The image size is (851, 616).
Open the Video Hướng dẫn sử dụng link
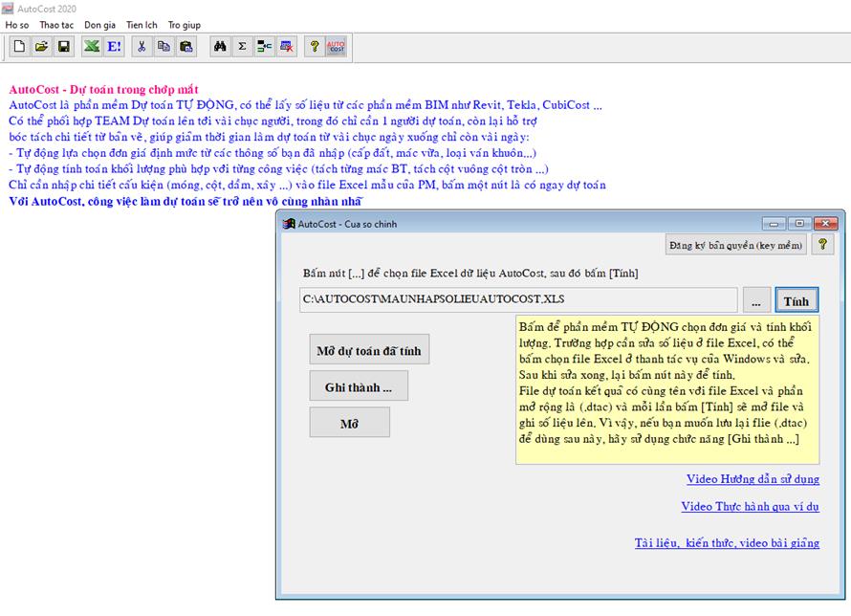click(752, 479)
